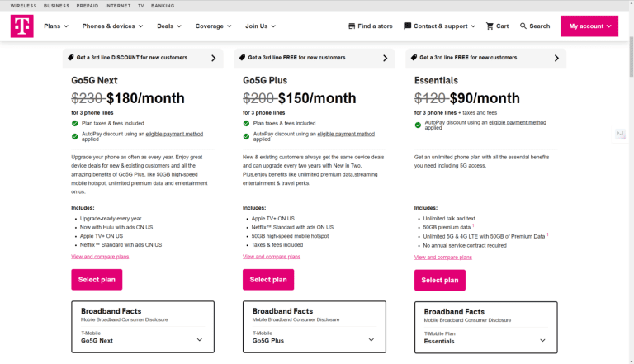Click the feedback widget at right edge
The width and height of the screenshot is (634, 364).
620,135
